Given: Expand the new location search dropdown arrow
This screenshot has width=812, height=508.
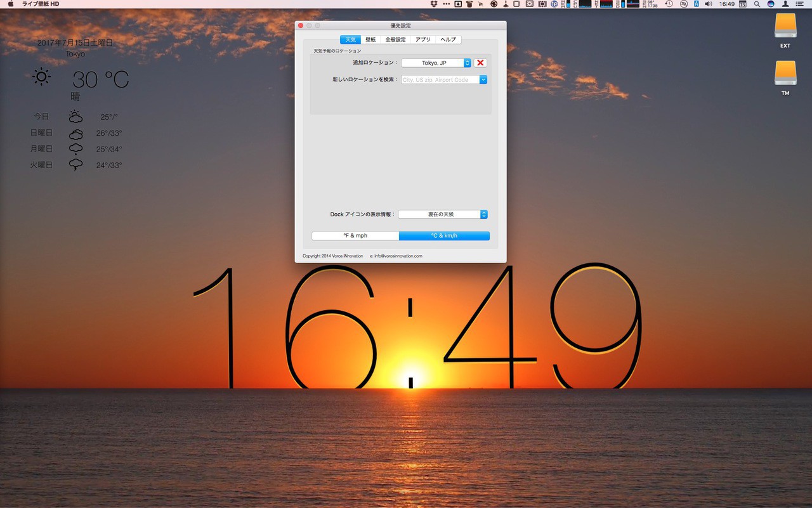Looking at the screenshot, I should pyautogui.click(x=483, y=80).
